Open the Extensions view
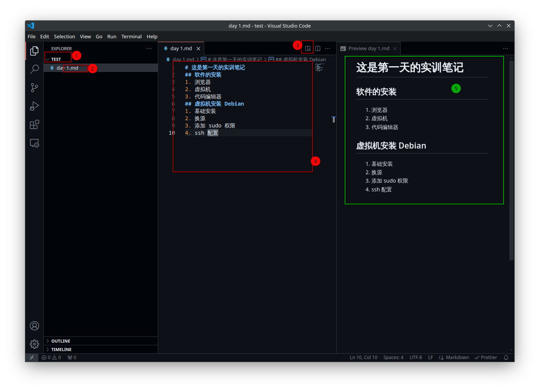The height and width of the screenshot is (392, 540). pyautogui.click(x=34, y=124)
